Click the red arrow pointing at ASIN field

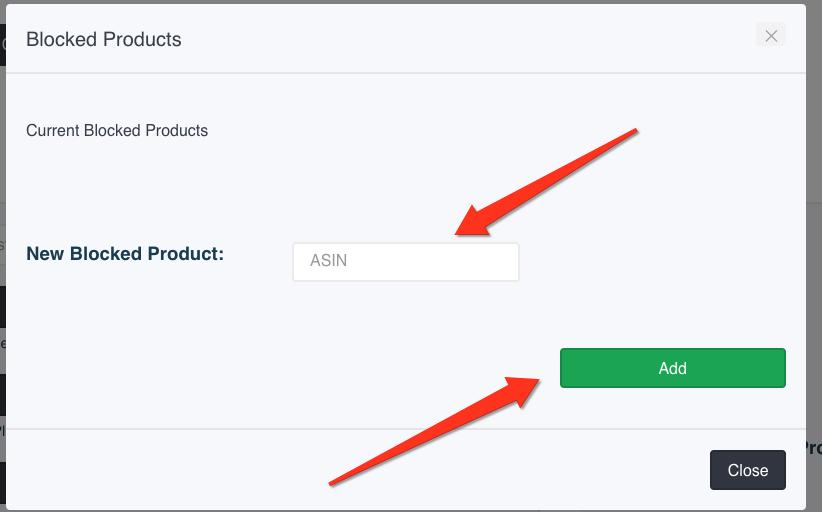click(x=545, y=182)
